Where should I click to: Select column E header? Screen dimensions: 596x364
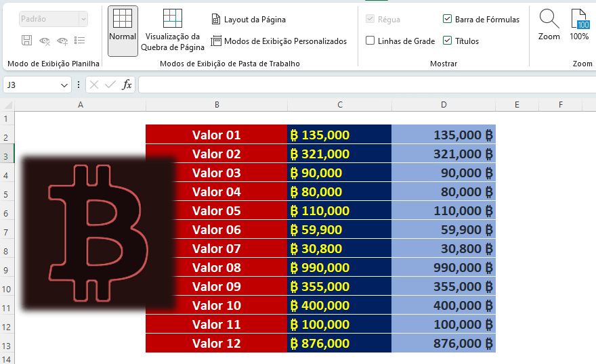517,105
